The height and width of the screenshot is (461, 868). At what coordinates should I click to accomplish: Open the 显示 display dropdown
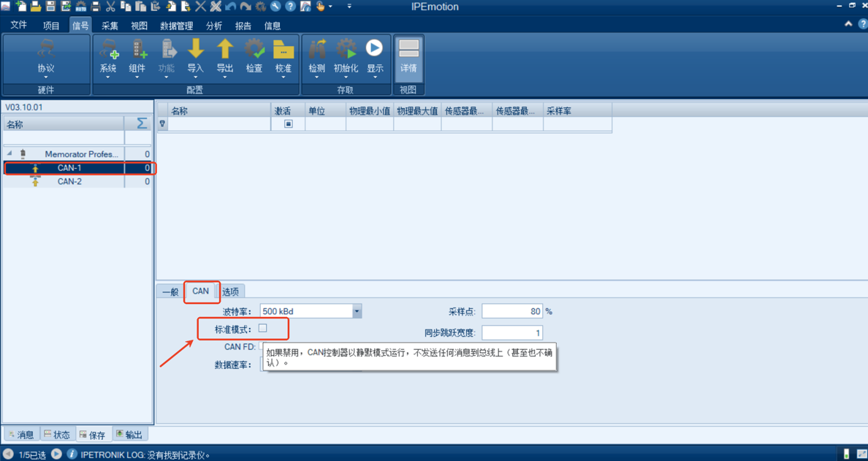[375, 77]
